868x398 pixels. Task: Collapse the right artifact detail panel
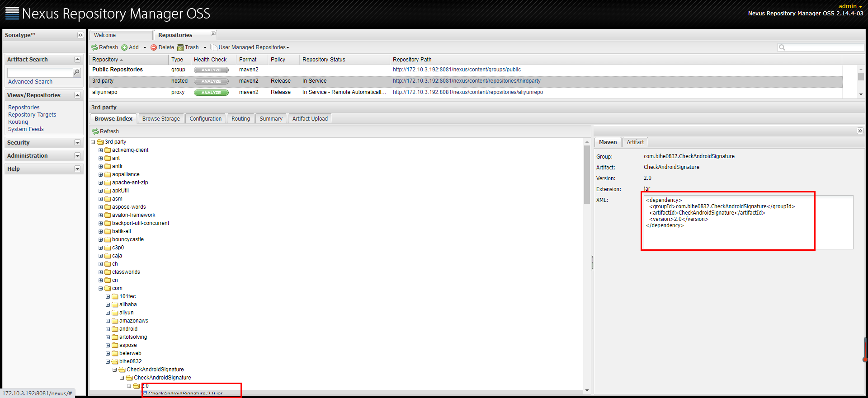[860, 131]
